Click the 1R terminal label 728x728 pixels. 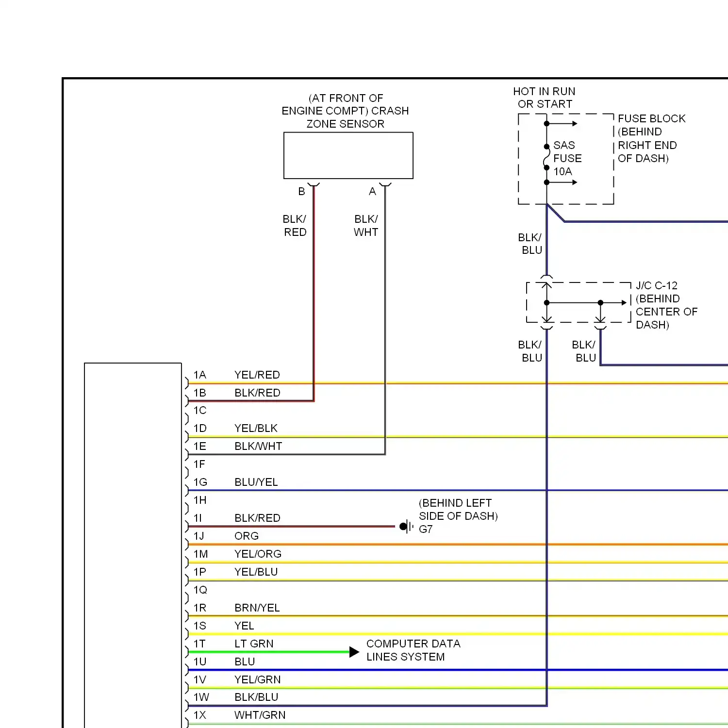click(200, 608)
